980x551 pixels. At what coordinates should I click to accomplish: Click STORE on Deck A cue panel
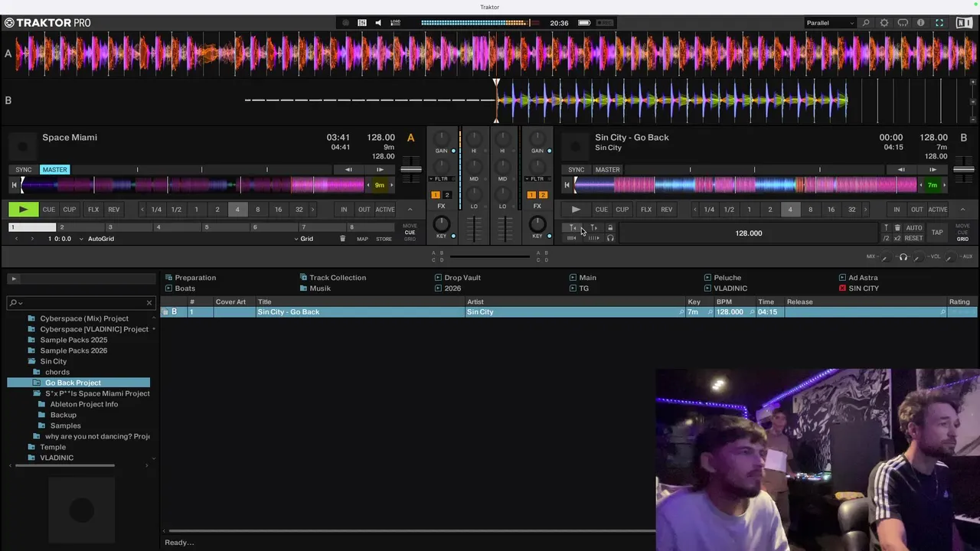coord(384,239)
